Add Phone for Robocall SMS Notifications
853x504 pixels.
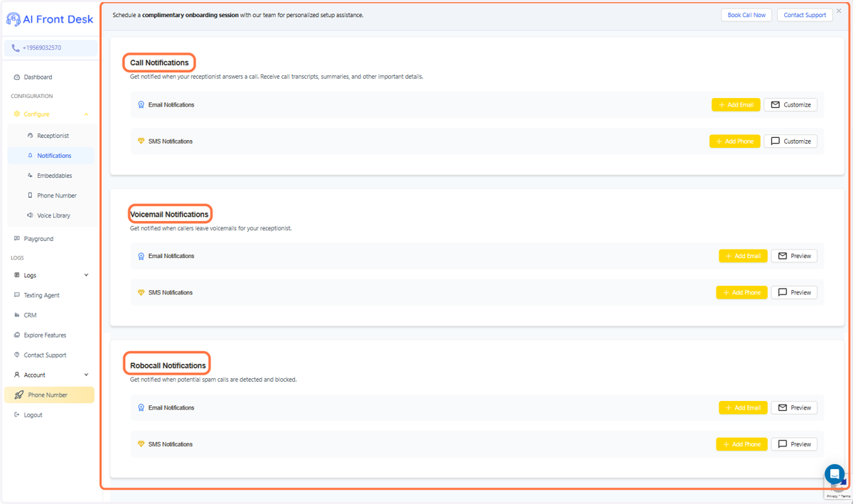(x=742, y=444)
